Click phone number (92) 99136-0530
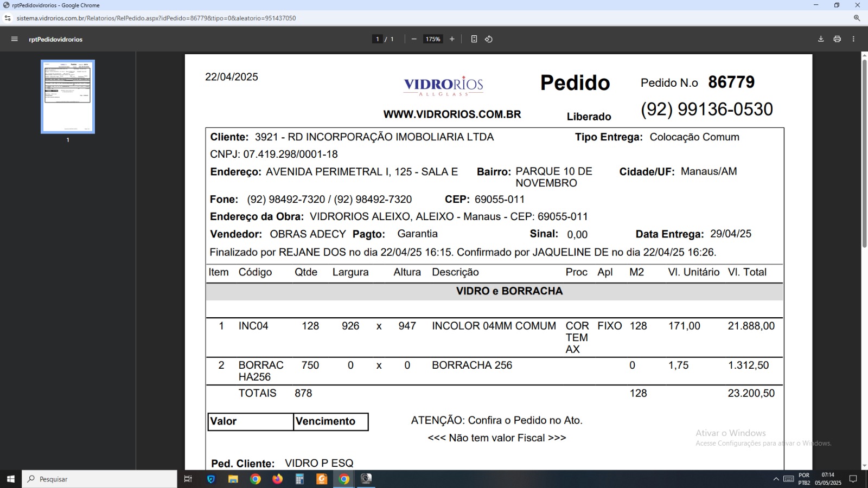This screenshot has width=868, height=488. click(707, 109)
